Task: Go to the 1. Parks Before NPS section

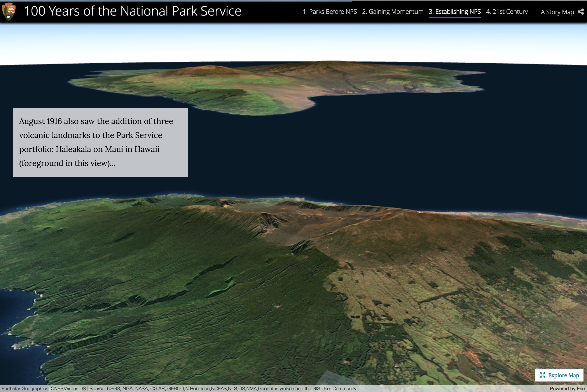Action: (330, 12)
